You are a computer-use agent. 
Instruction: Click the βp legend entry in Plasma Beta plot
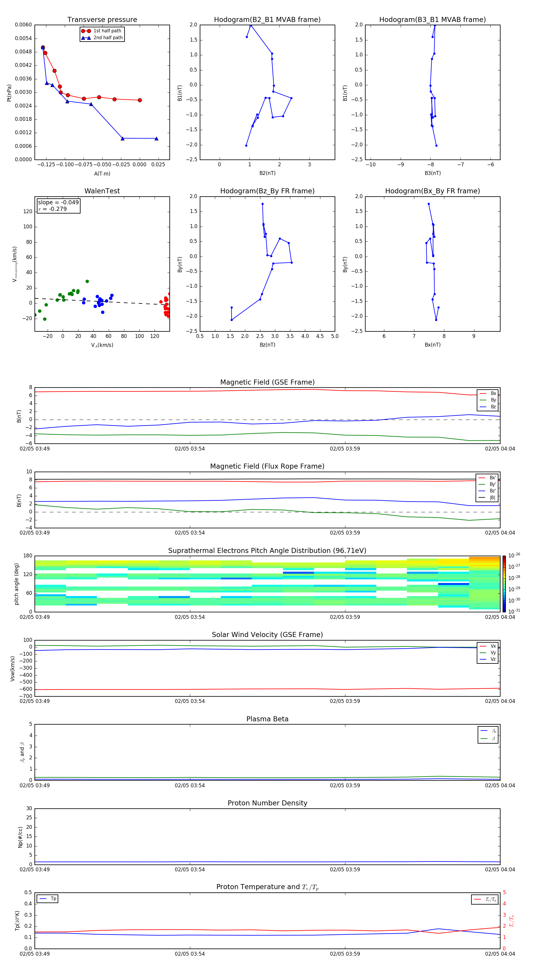click(488, 731)
